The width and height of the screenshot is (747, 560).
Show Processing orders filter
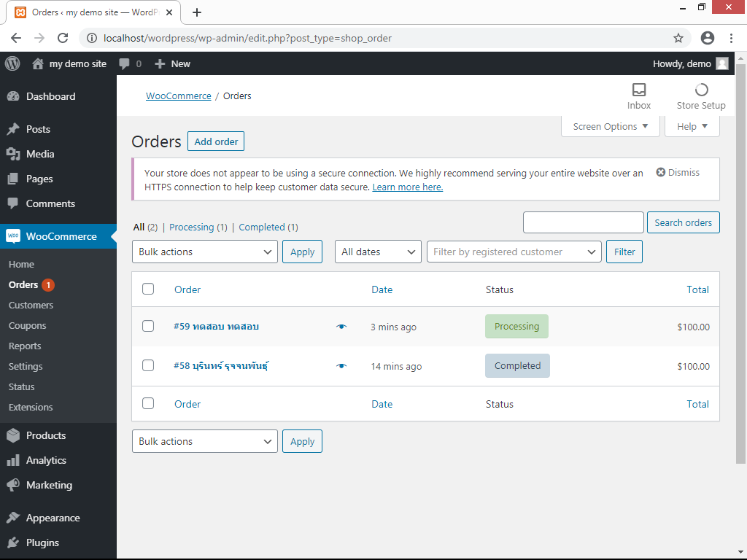[x=198, y=227]
